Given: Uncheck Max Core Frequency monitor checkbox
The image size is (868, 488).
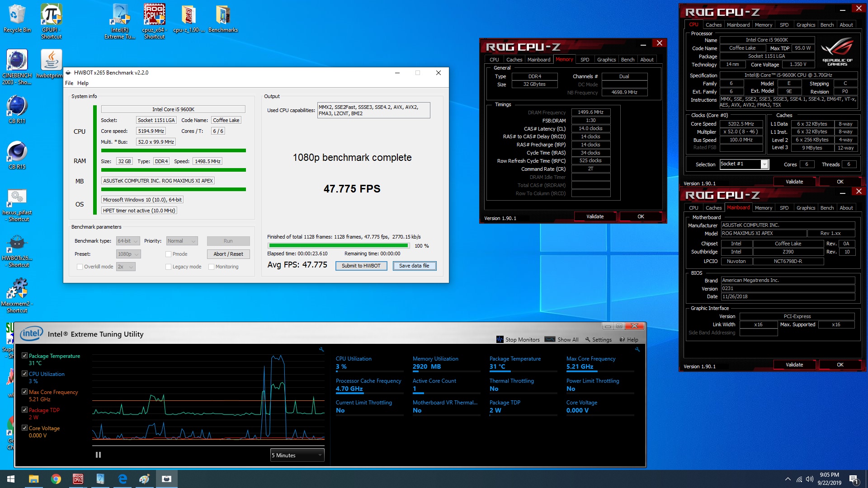Looking at the screenshot, I should point(25,392).
